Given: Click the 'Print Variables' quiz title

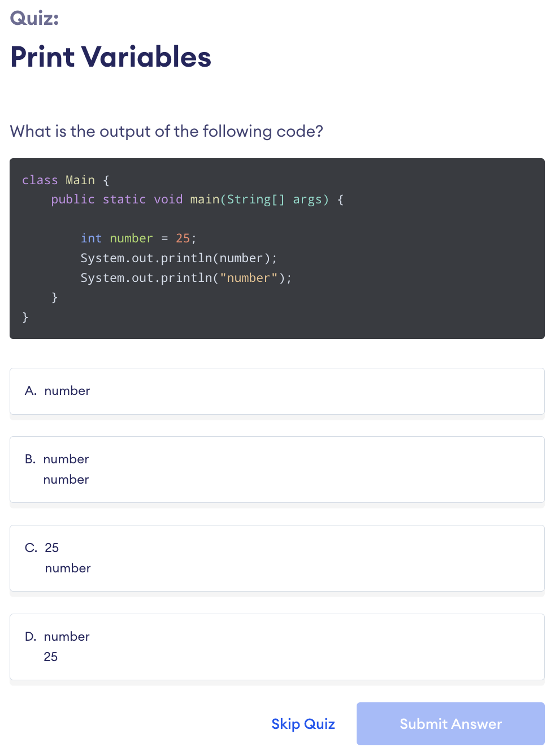Looking at the screenshot, I should pyautogui.click(x=111, y=57).
